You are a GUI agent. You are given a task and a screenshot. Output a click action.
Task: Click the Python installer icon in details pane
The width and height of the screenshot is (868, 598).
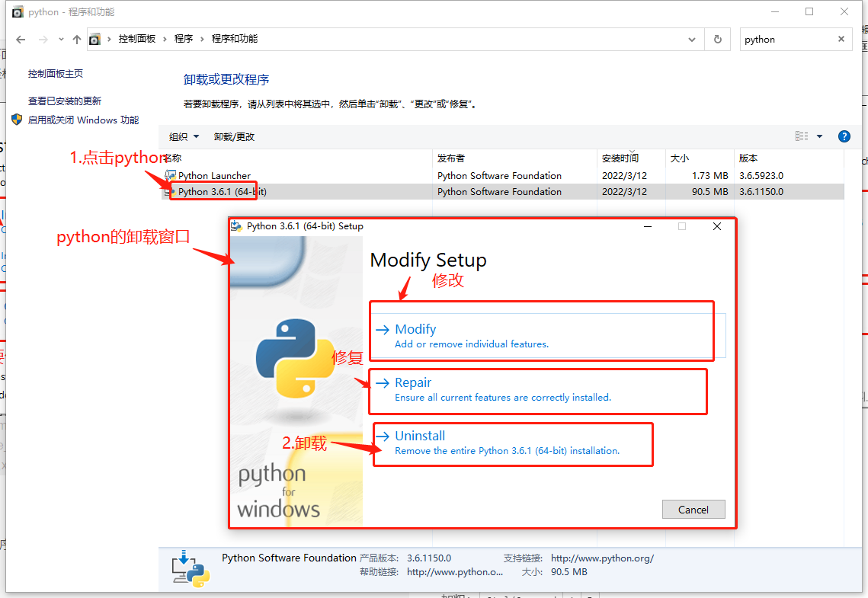coord(191,568)
